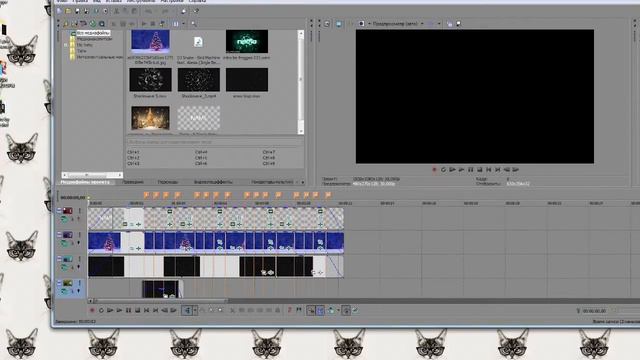
Task: Select the 'Медиафайлы проекта' tab
Action: 85,182
